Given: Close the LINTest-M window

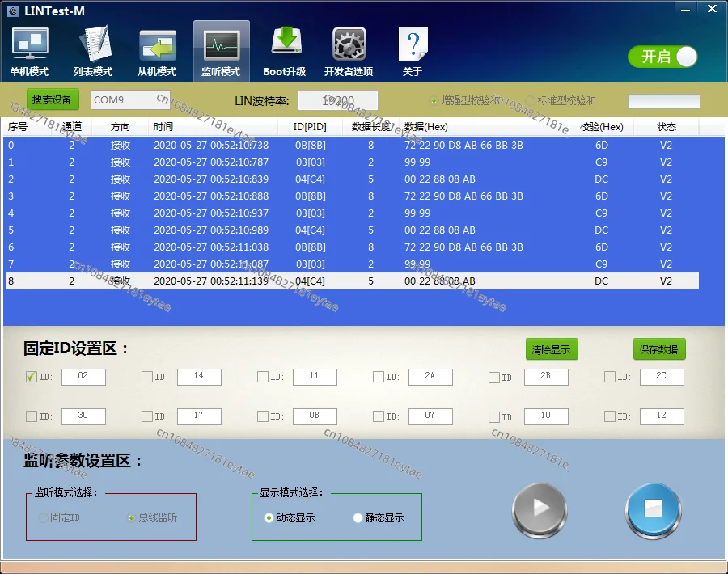Looking at the screenshot, I should coord(712,9).
